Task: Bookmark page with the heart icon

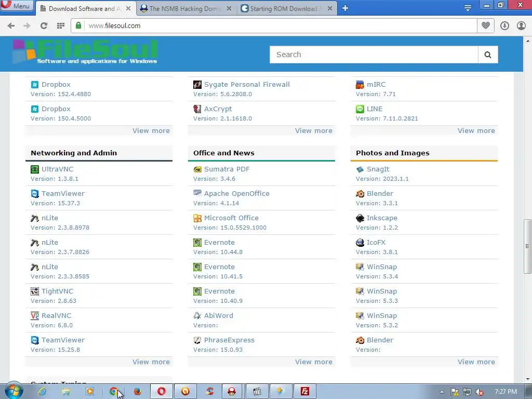Action: [x=486, y=25]
